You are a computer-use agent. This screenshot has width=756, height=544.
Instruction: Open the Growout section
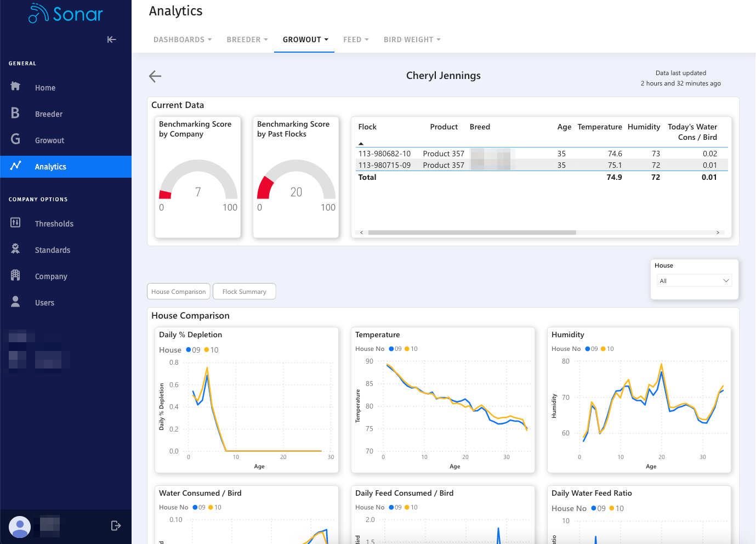(49, 140)
